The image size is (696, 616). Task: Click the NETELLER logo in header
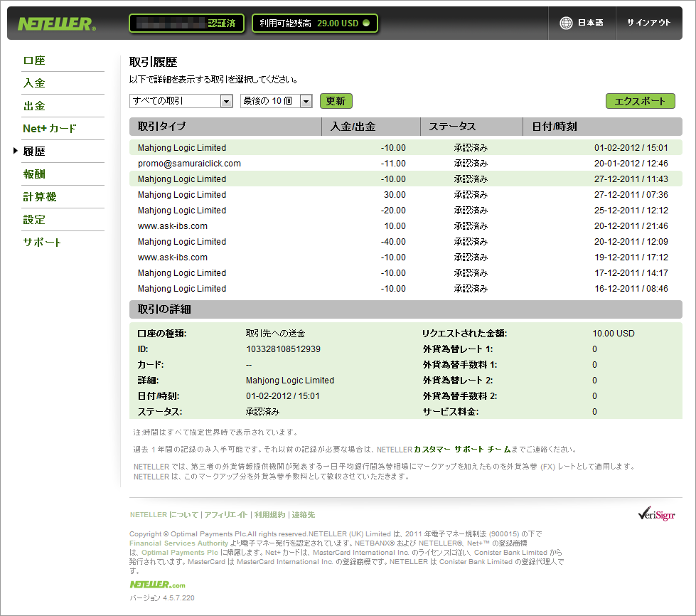(x=56, y=23)
